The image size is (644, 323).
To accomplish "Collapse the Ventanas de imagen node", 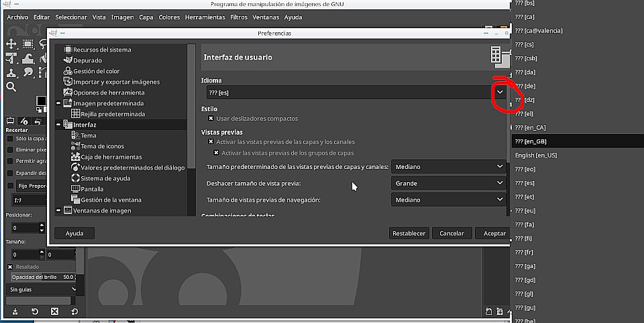I will pyautogui.click(x=58, y=210).
